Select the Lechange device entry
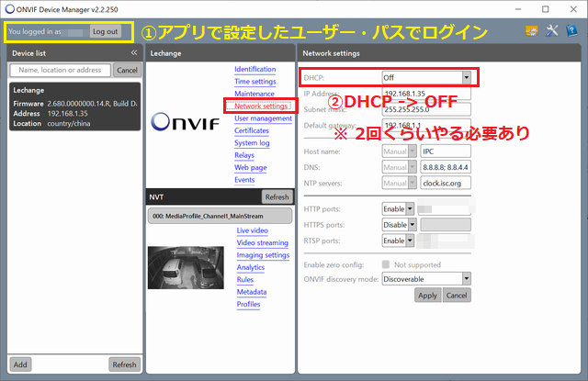This screenshot has width=588, height=381. [75, 106]
